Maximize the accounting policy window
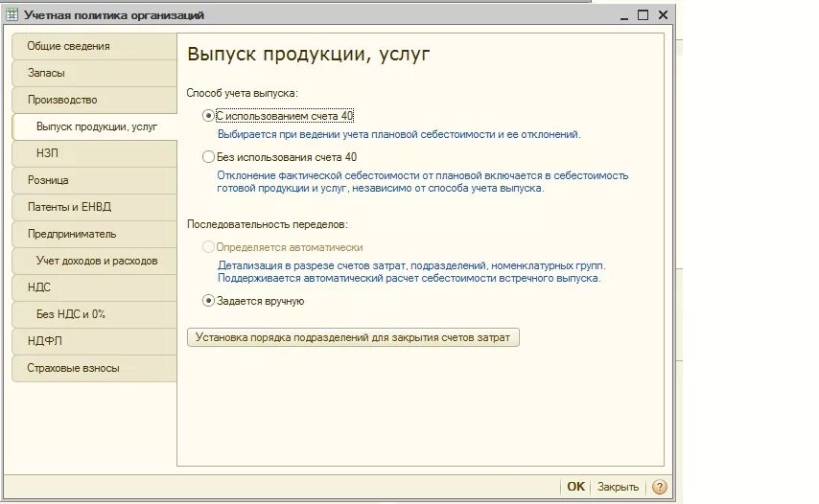This screenshot has height=504, width=819. pos(643,15)
